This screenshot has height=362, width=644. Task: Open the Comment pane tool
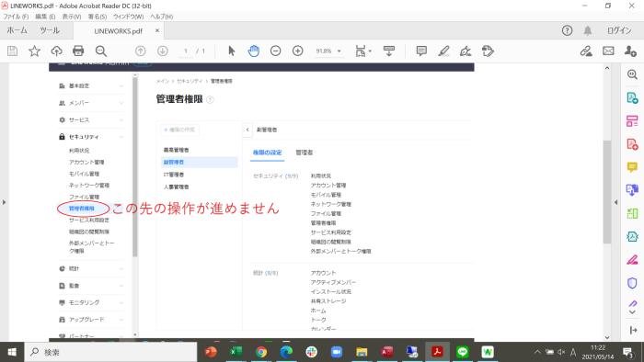tap(632, 167)
